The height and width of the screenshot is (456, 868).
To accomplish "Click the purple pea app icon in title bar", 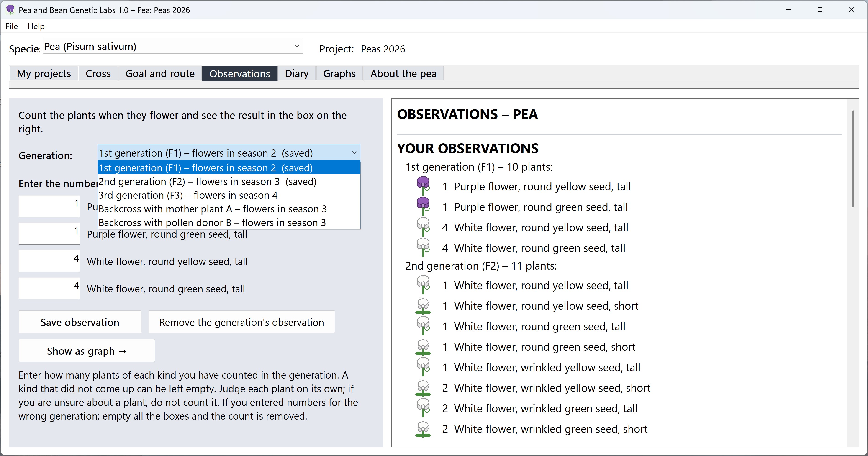I will 10,10.
